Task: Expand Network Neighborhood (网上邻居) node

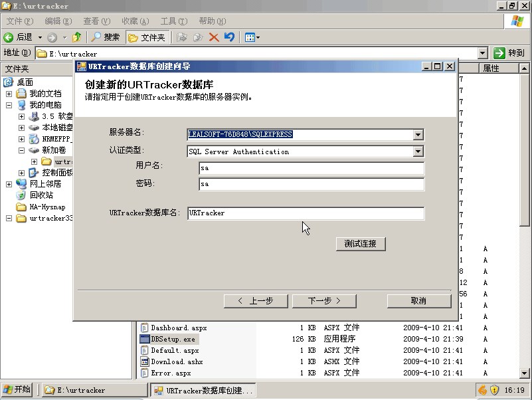Action: point(9,184)
